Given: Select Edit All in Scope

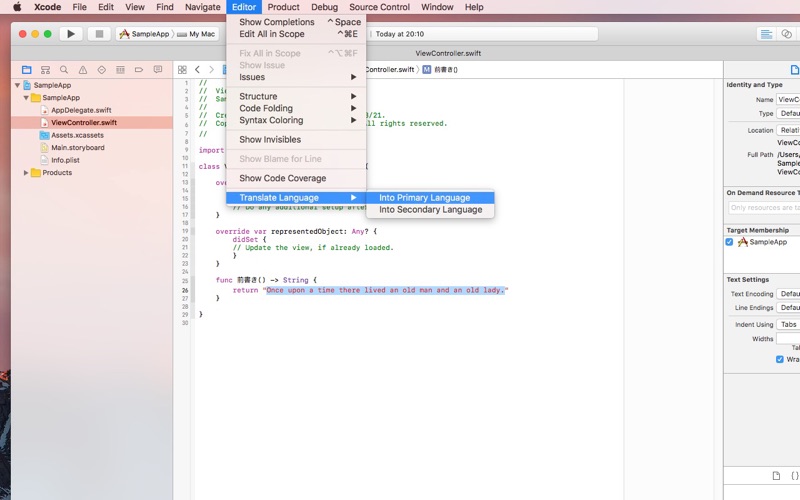Looking at the screenshot, I should point(296,34).
